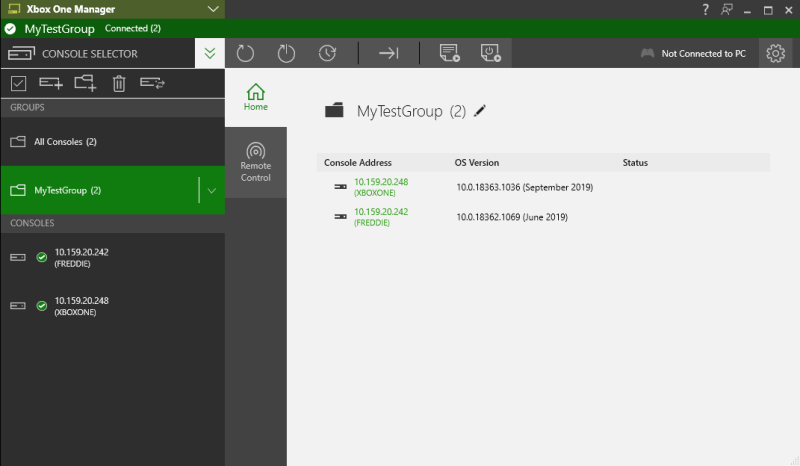
Task: Open help with the question mark icon
Action: [706, 9]
